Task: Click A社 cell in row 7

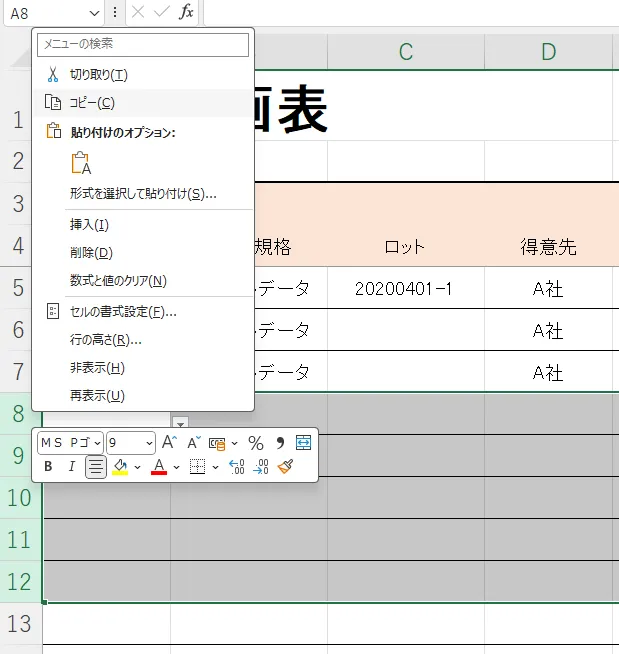Action: coord(549,372)
